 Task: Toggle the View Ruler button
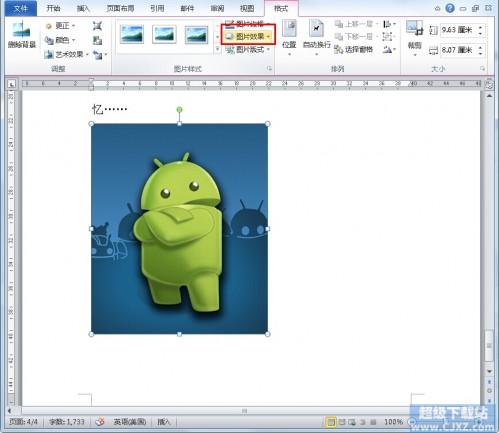pos(489,84)
